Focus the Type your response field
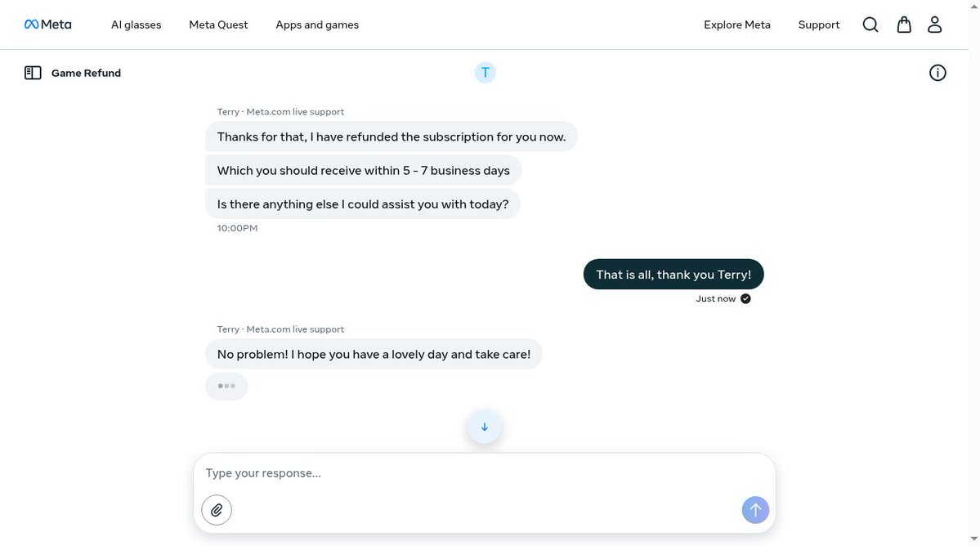 485,473
